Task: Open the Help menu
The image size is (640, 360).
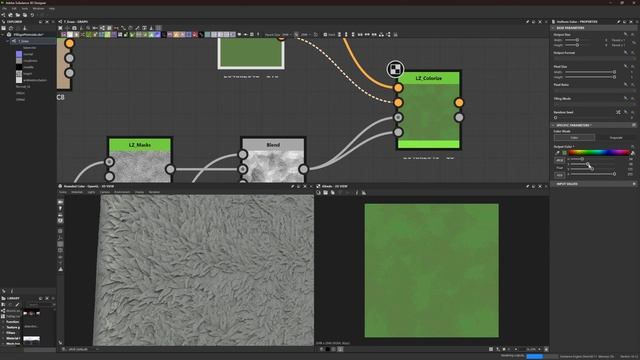Action: [x=52, y=8]
